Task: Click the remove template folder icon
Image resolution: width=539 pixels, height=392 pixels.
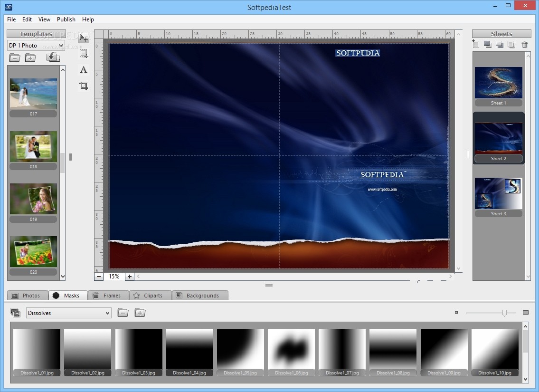Action: tap(14, 58)
